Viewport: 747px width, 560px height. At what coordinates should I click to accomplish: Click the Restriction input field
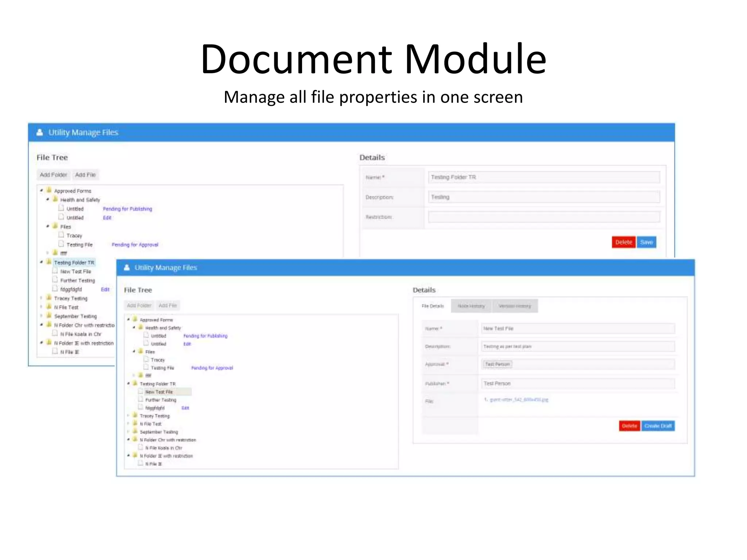pos(543,217)
